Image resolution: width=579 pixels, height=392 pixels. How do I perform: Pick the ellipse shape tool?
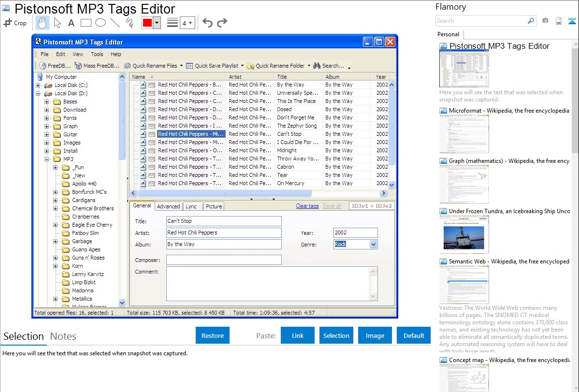100,23
